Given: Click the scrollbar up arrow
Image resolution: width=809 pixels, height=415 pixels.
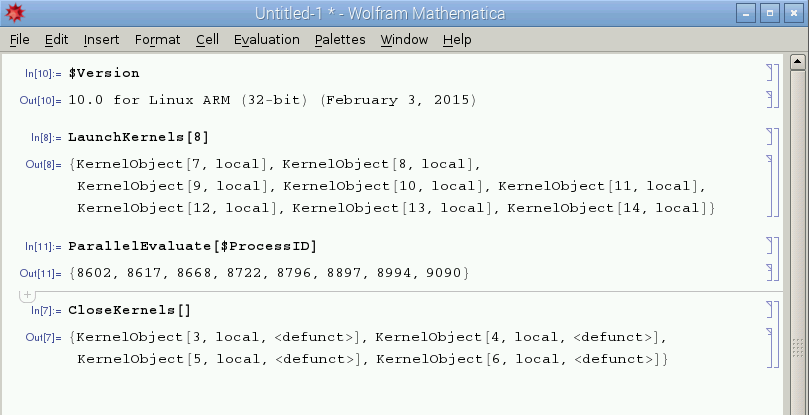Looking at the screenshot, I should 798,62.
